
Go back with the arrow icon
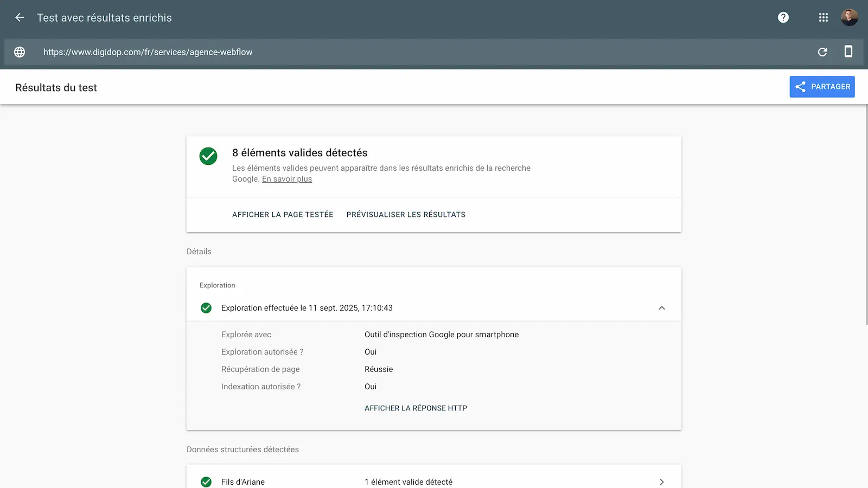point(20,17)
